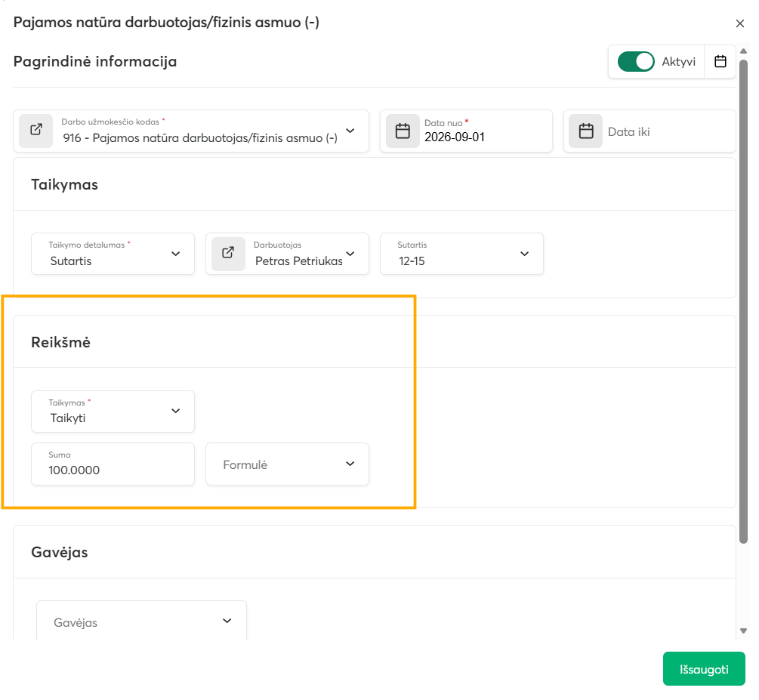Open Sutartis dropdown with value 12-15
The height and width of the screenshot is (700, 759).
click(x=461, y=254)
